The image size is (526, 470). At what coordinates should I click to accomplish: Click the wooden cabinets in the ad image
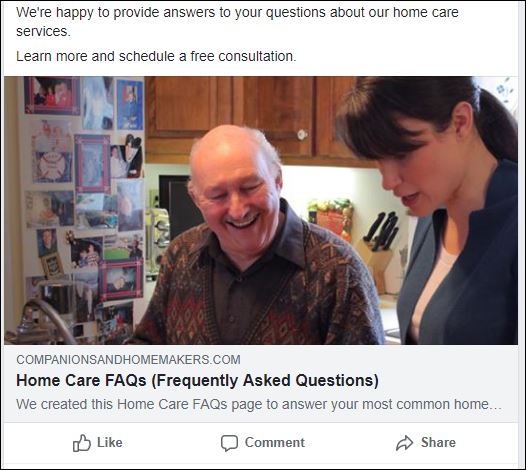click(x=248, y=119)
